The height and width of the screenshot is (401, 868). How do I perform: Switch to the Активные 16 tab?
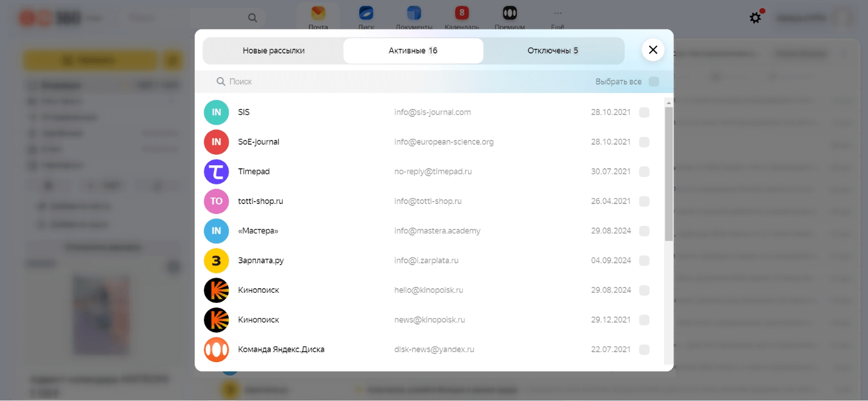coord(413,51)
